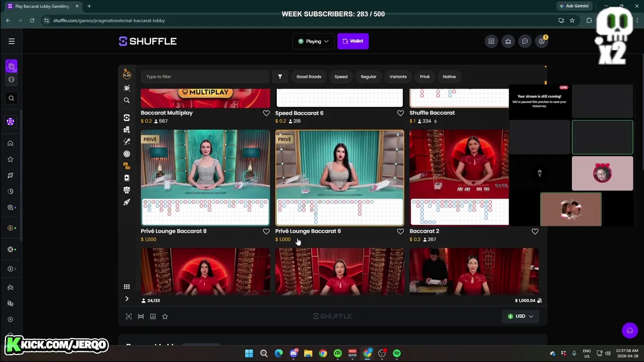Open Baccarat 2 table thumbnail

[x=459, y=178]
